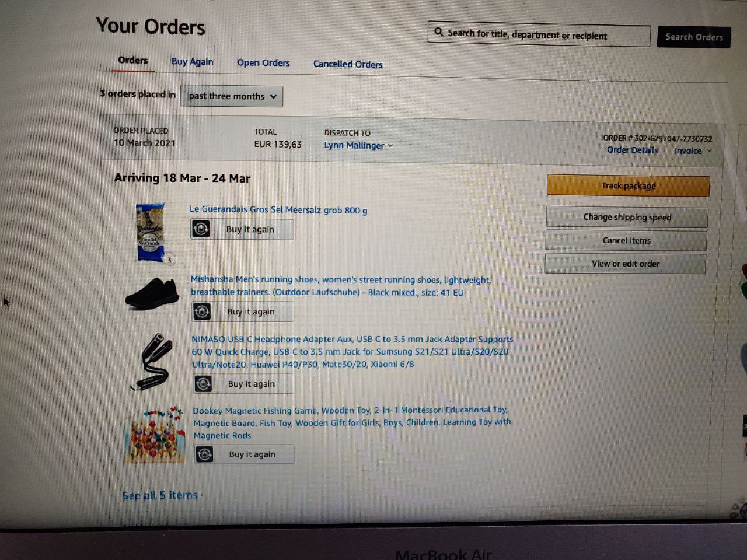Screen dimensions: 747x560
Task: Open the Order Details link
Action: (x=632, y=150)
